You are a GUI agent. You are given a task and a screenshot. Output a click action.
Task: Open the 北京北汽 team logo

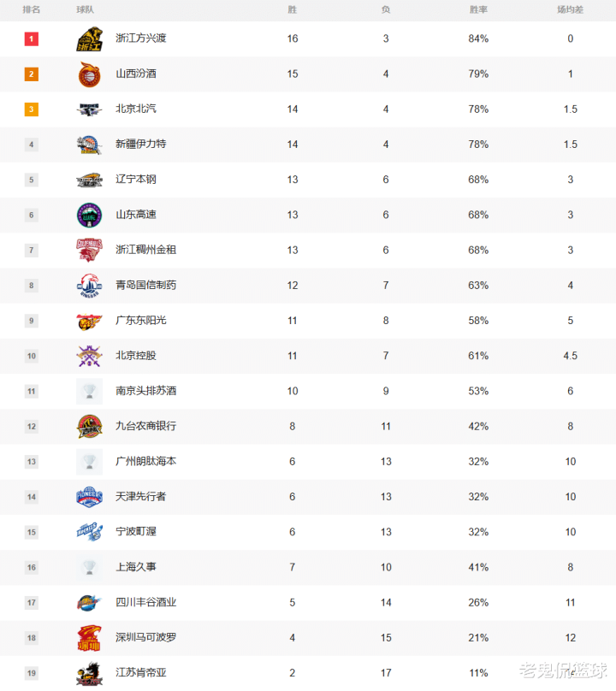[90, 109]
